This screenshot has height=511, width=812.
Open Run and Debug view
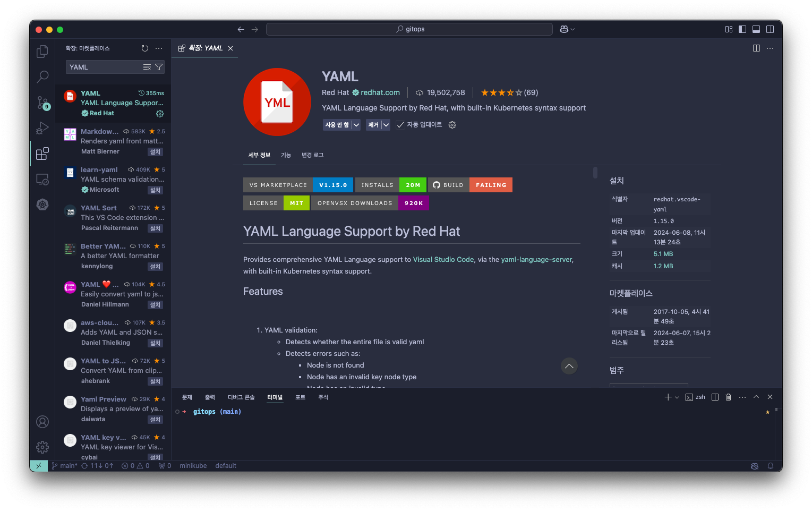click(x=42, y=128)
